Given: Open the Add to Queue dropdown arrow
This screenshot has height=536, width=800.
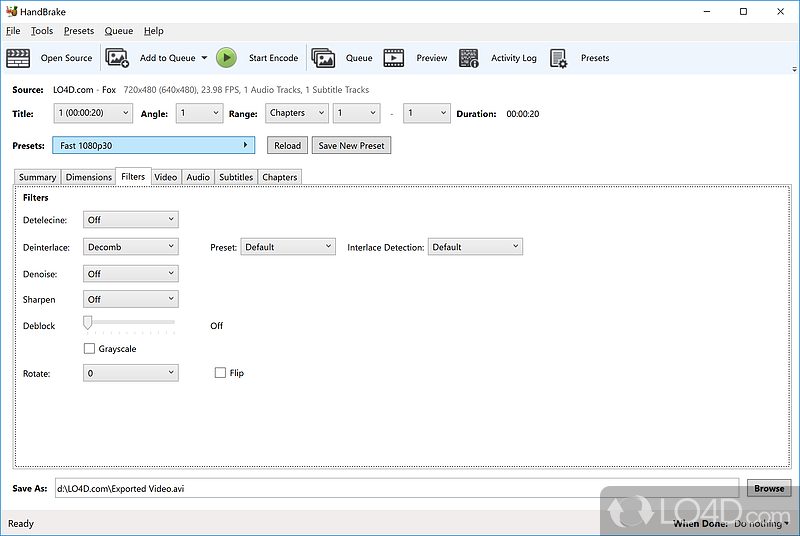Looking at the screenshot, I should 204,58.
